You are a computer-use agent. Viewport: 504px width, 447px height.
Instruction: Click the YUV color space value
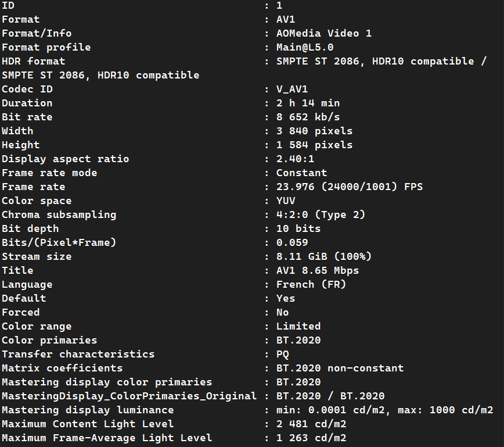[286, 201]
